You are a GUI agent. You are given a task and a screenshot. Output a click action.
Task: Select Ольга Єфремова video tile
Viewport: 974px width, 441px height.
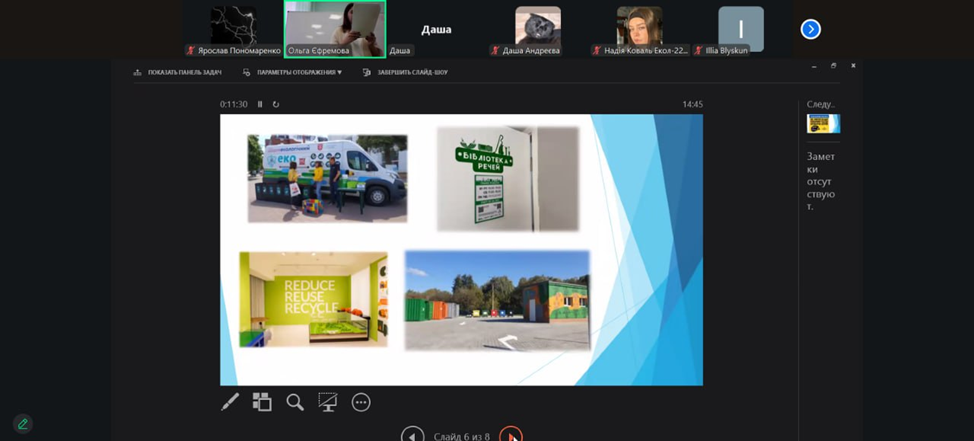tap(334, 29)
